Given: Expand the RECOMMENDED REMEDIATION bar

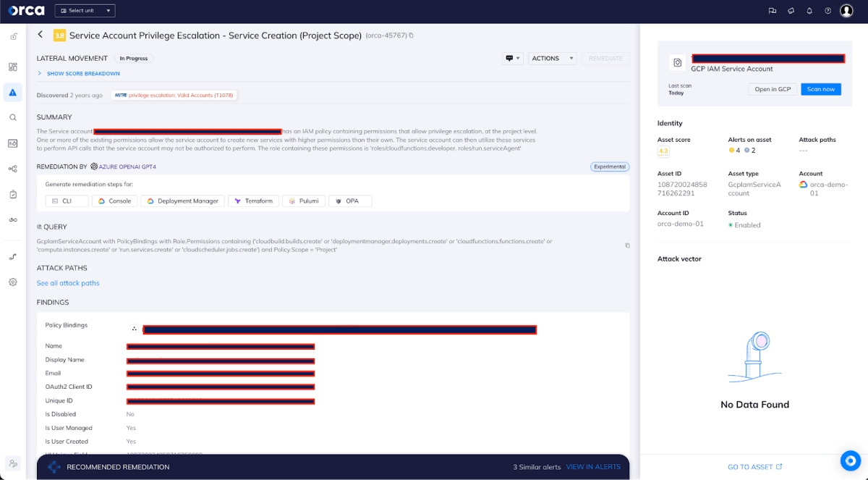Looking at the screenshot, I should (333, 467).
